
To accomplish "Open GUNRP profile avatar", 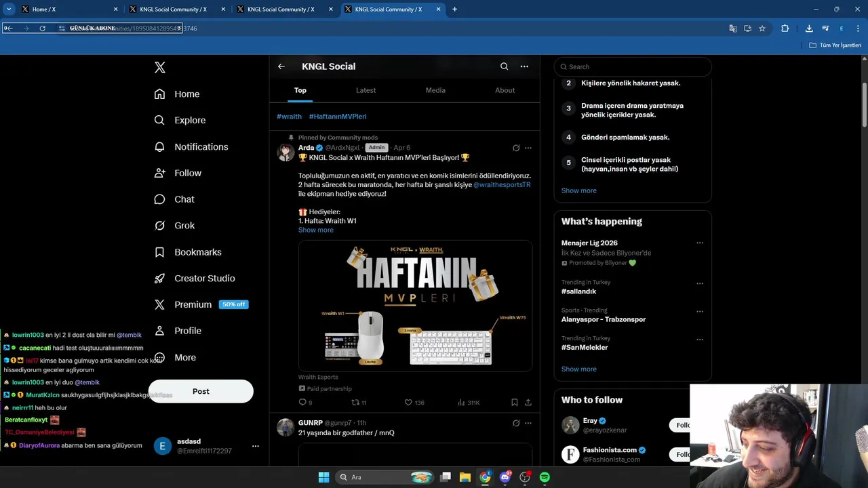I will click(285, 427).
